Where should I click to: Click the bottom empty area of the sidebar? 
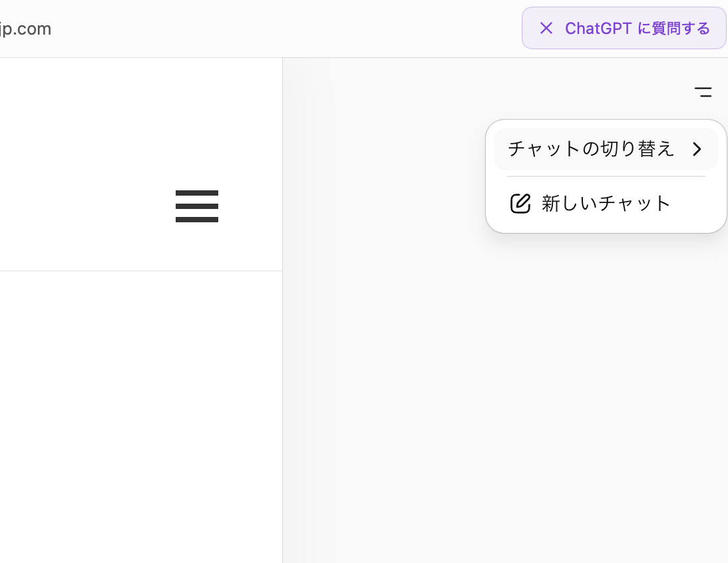click(506, 532)
